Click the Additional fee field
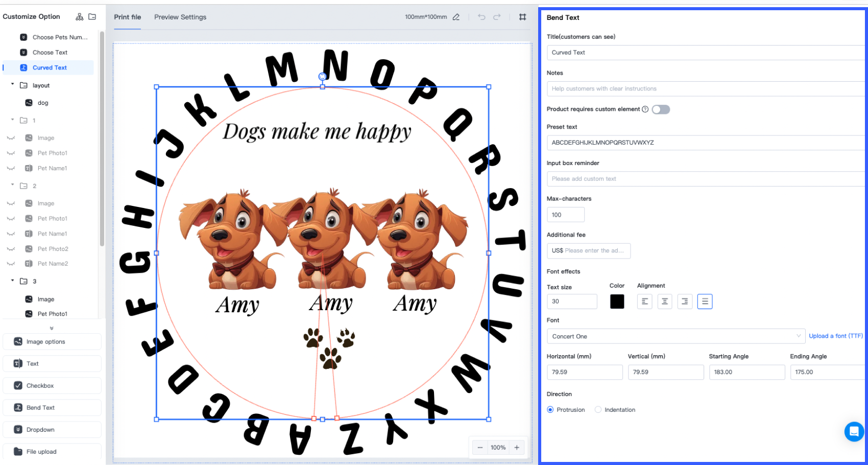The height and width of the screenshot is (465, 868). [x=589, y=251]
